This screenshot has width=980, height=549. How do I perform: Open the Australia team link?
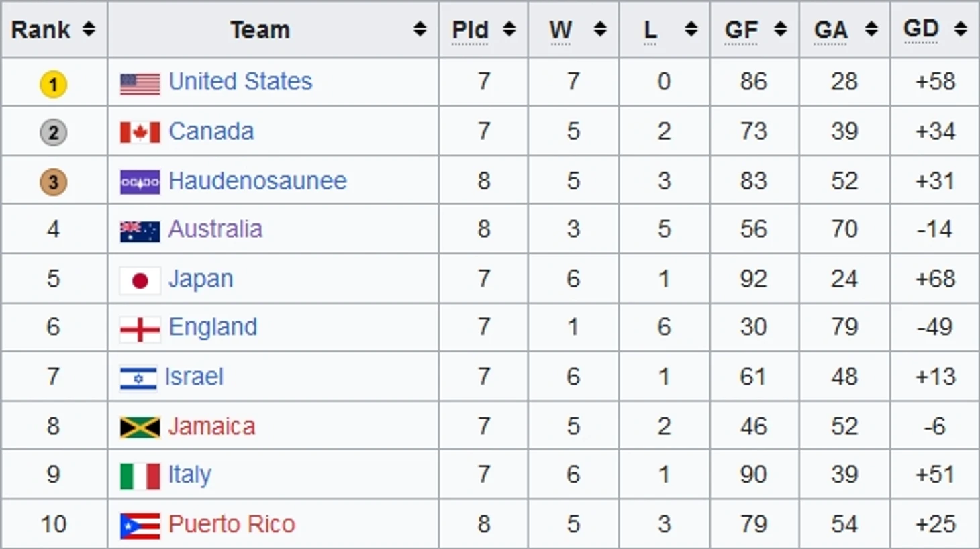click(x=215, y=229)
